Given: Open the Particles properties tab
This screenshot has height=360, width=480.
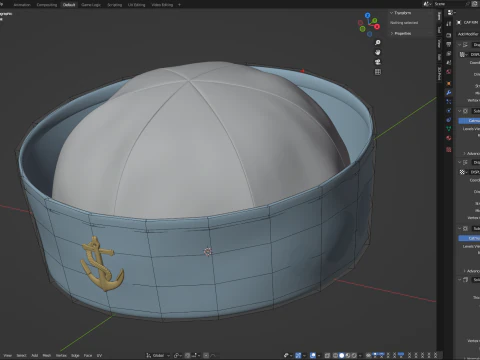Looking at the screenshot, I should [449, 102].
